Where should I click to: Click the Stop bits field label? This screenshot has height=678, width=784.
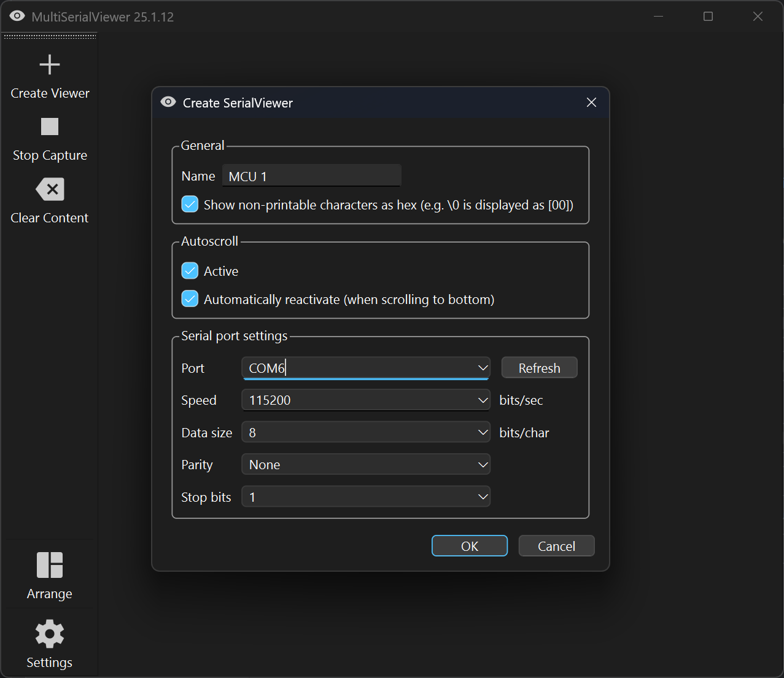(206, 497)
